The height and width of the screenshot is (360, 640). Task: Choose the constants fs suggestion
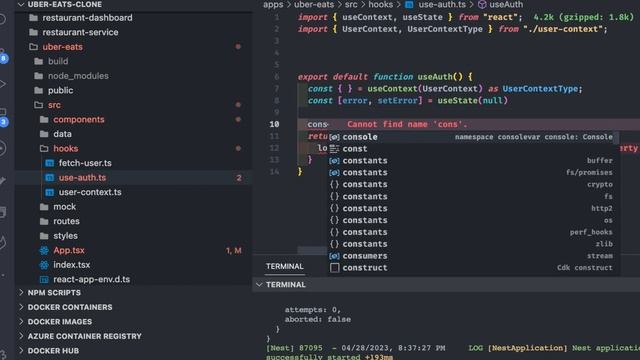(x=473, y=197)
